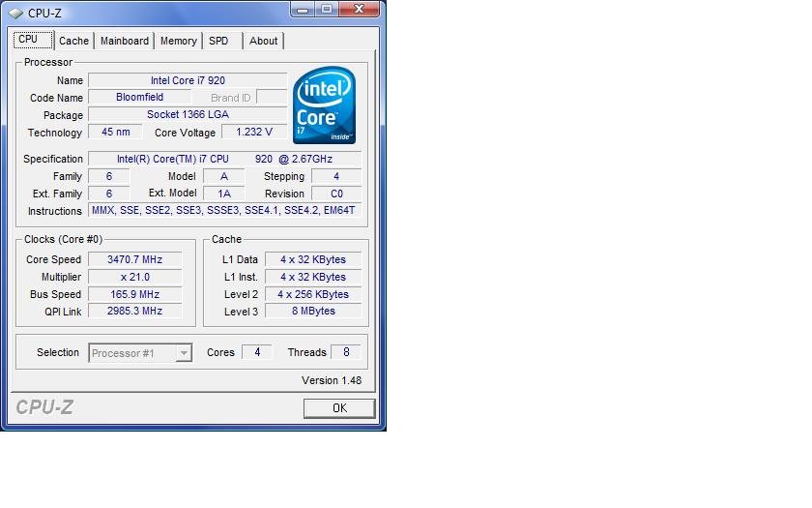Click the Cores value 4

point(257,352)
